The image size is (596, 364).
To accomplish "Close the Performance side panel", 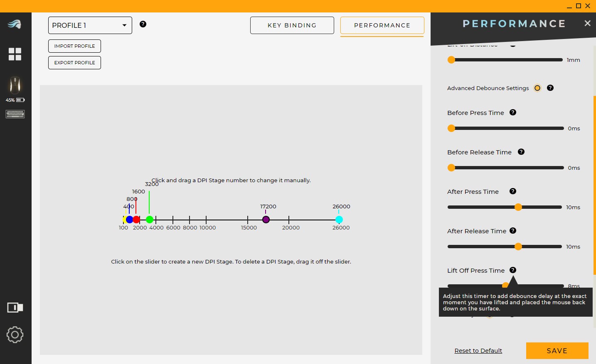I will pyautogui.click(x=587, y=23).
